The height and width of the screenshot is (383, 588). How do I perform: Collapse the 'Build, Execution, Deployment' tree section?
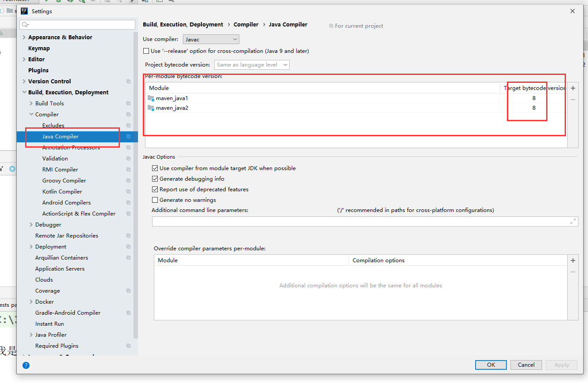pyautogui.click(x=23, y=92)
